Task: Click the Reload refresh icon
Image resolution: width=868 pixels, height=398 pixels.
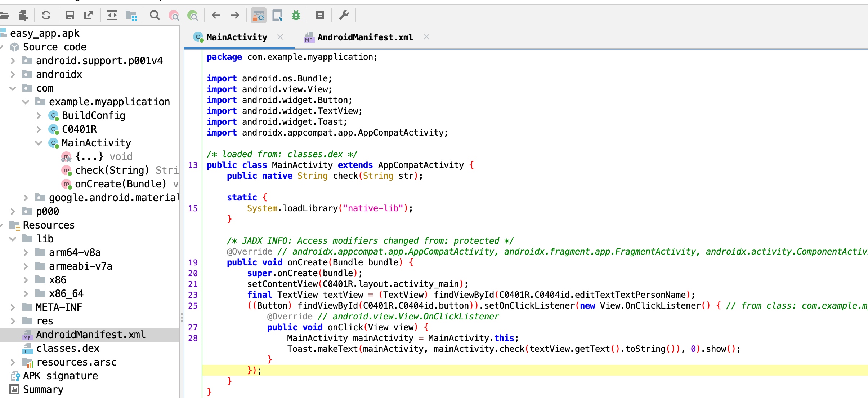Action: pyautogui.click(x=46, y=15)
